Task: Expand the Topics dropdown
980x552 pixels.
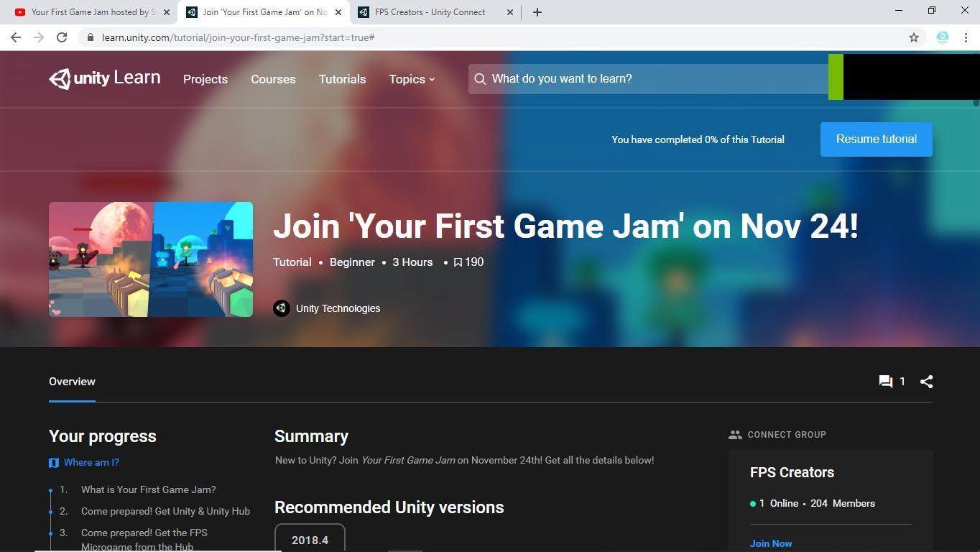Action: click(x=412, y=79)
